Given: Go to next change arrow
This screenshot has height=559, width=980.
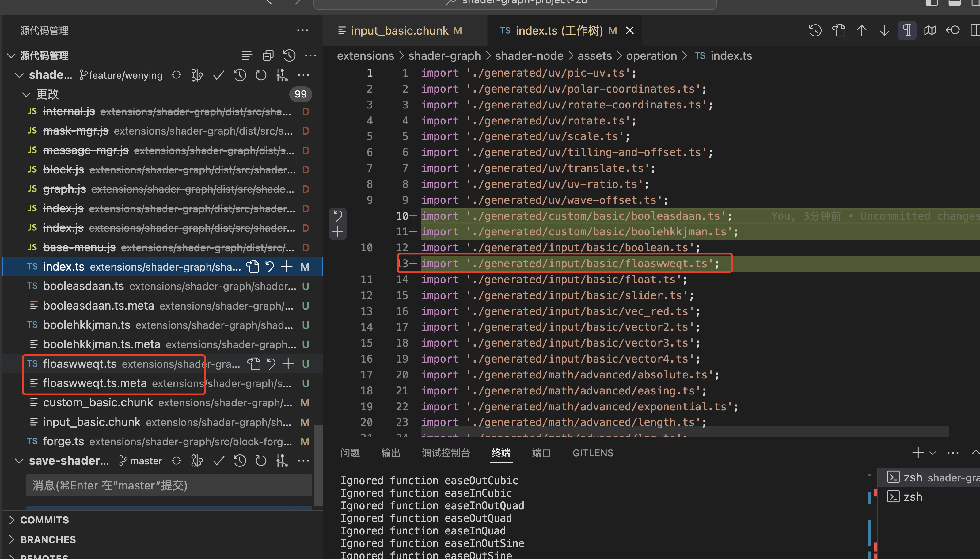Looking at the screenshot, I should pyautogui.click(x=884, y=30).
